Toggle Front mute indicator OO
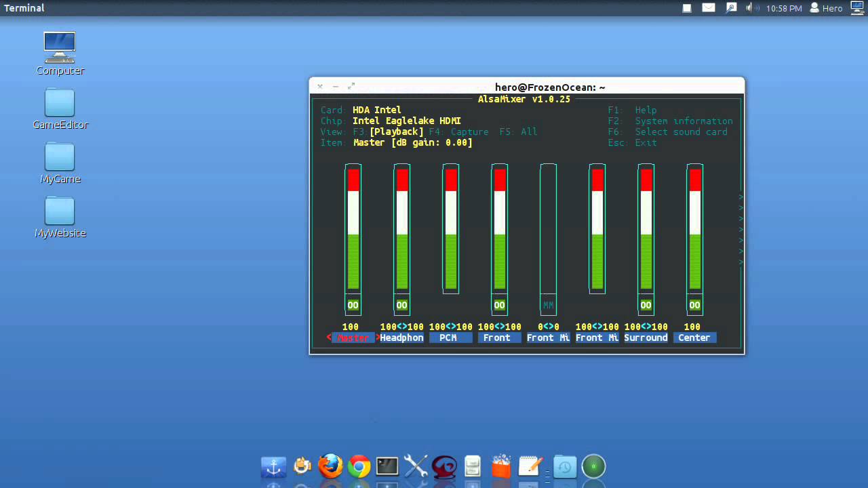Viewport: 868px width, 488px height. click(x=499, y=305)
